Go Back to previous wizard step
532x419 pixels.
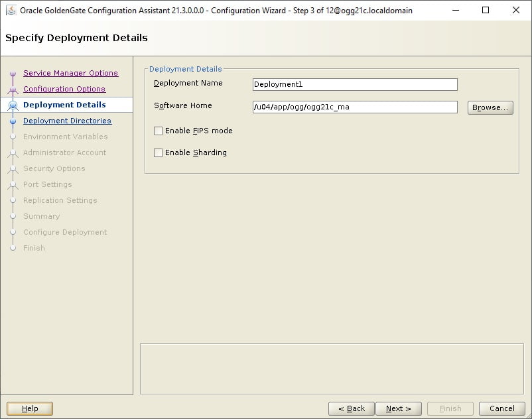pyautogui.click(x=352, y=408)
